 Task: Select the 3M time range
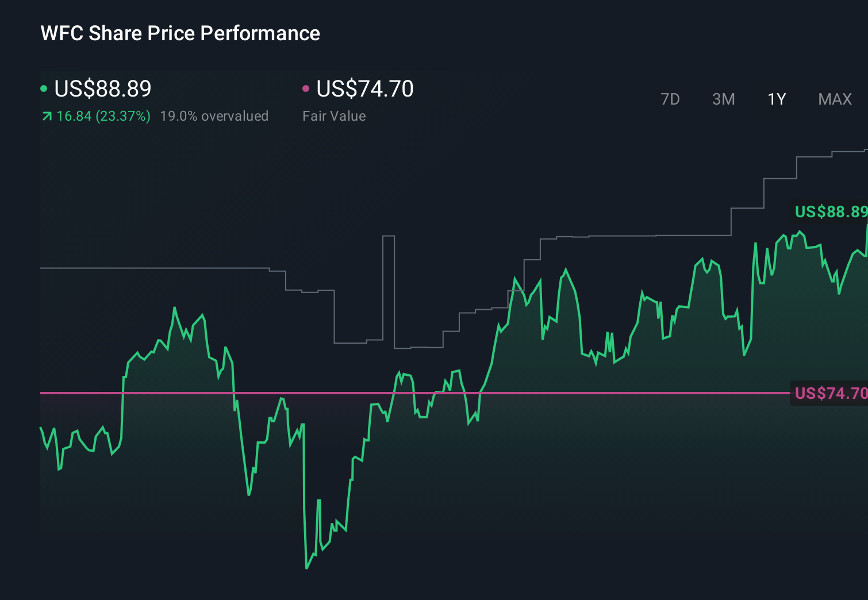[x=723, y=99]
